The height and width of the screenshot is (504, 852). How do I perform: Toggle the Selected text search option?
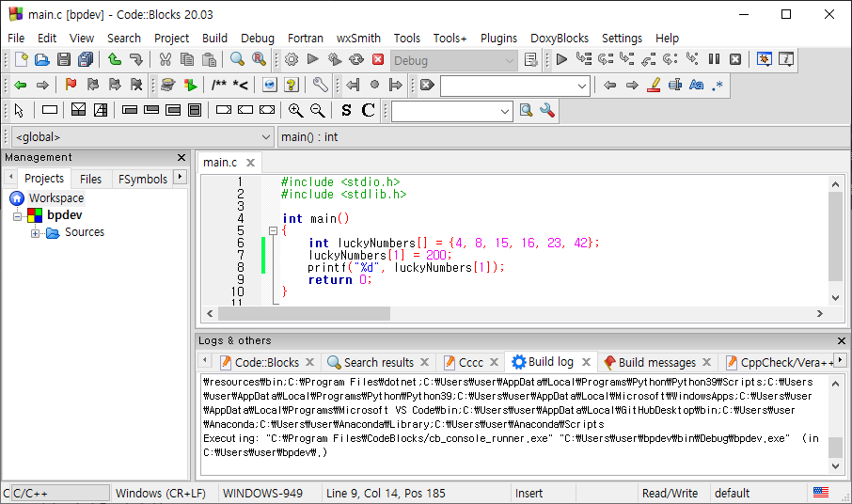[675, 85]
